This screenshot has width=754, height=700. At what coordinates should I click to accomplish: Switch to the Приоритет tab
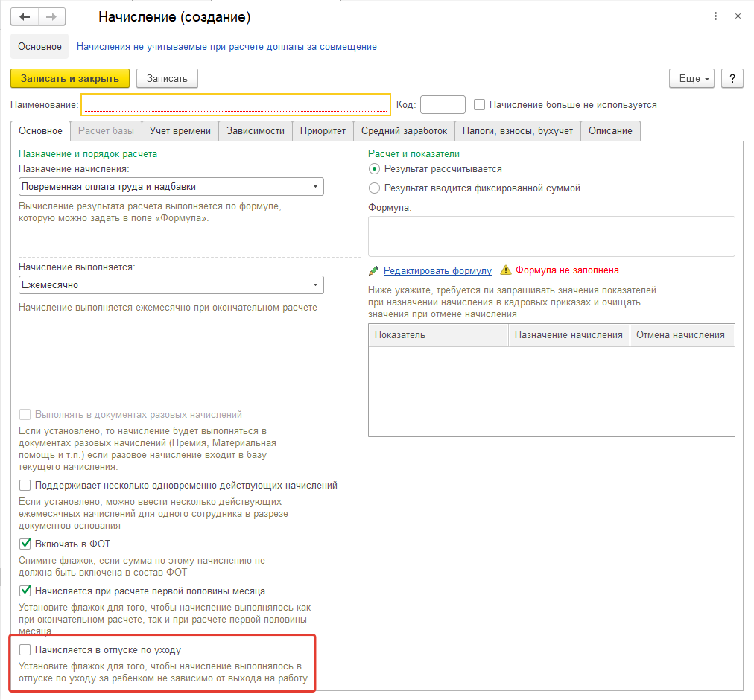pyautogui.click(x=323, y=131)
